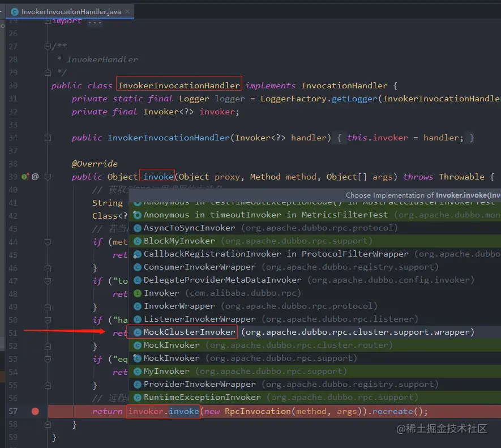Remove the breakpoint on line 57

[x=35, y=412]
